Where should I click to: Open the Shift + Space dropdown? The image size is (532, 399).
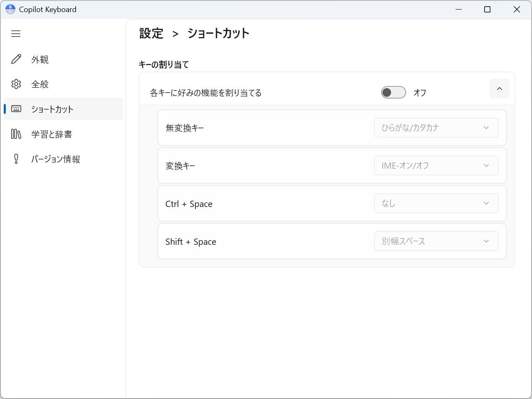tap(436, 241)
